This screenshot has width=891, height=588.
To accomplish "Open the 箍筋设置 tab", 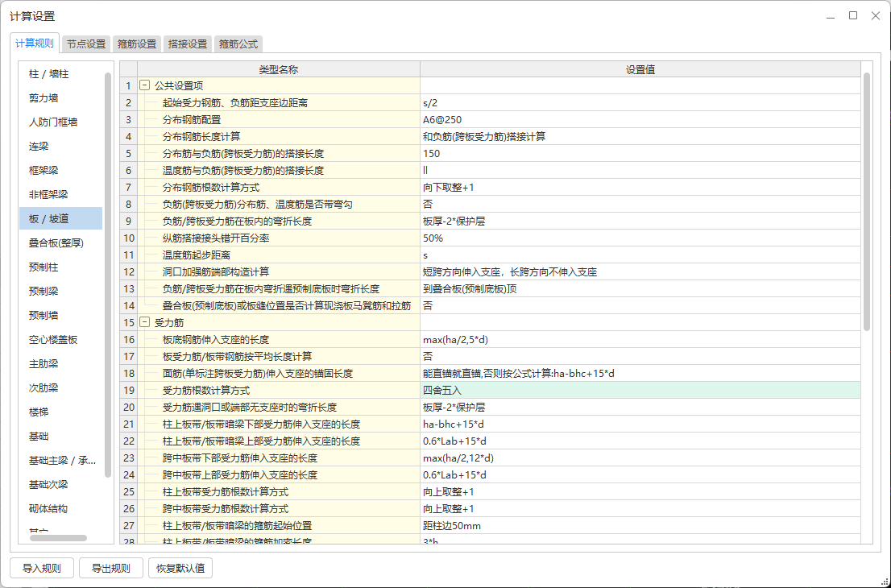I will click(x=137, y=43).
